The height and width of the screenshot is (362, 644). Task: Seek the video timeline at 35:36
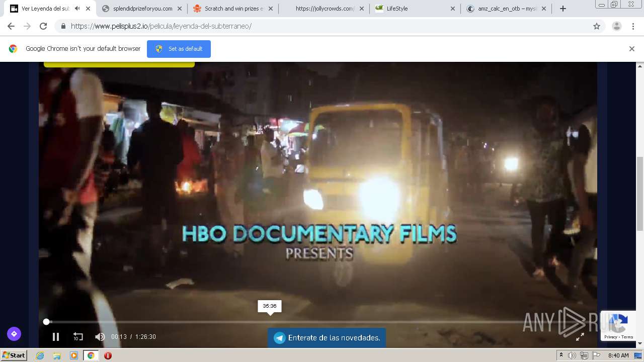point(270,322)
